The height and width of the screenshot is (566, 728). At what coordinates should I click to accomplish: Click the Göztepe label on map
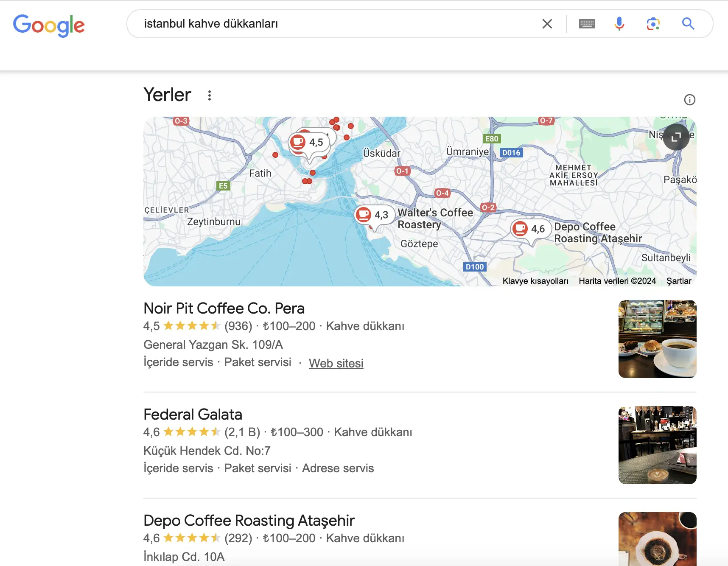coord(419,244)
